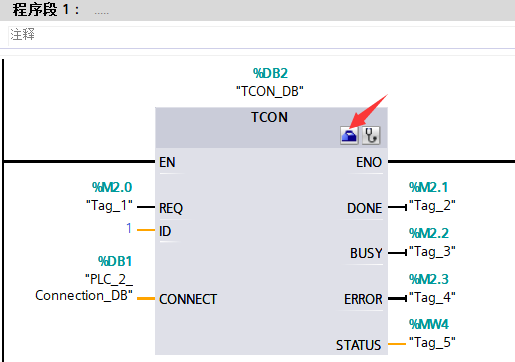This screenshot has width=515, height=362.
Task: Click the DONE output pin
Action: point(365,208)
